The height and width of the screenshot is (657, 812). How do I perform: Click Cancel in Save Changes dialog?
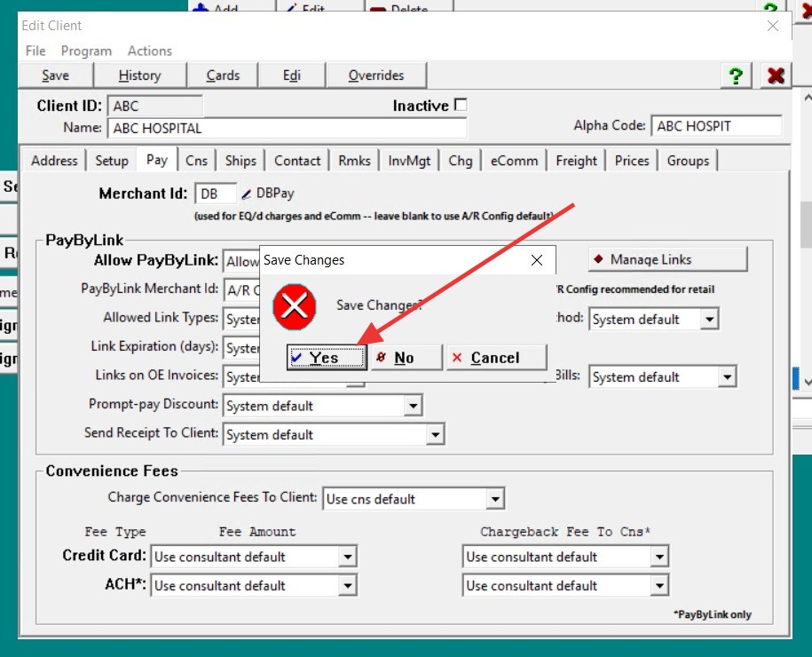[x=496, y=358]
